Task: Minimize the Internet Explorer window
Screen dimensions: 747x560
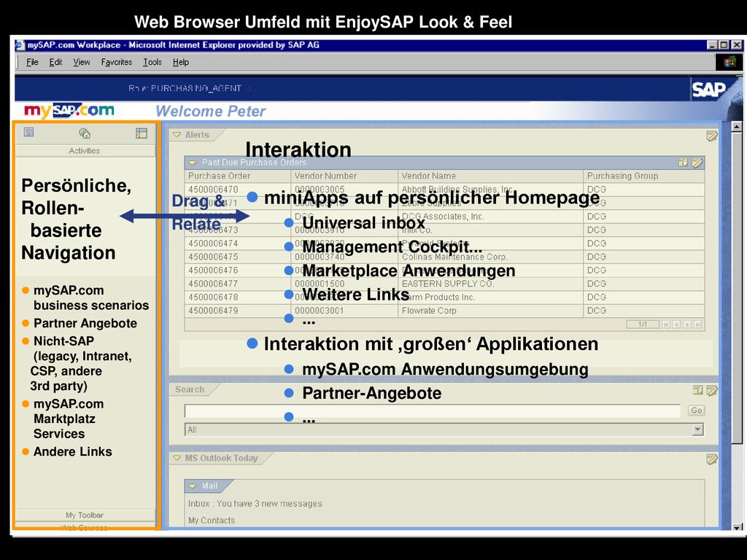Action: click(x=712, y=44)
